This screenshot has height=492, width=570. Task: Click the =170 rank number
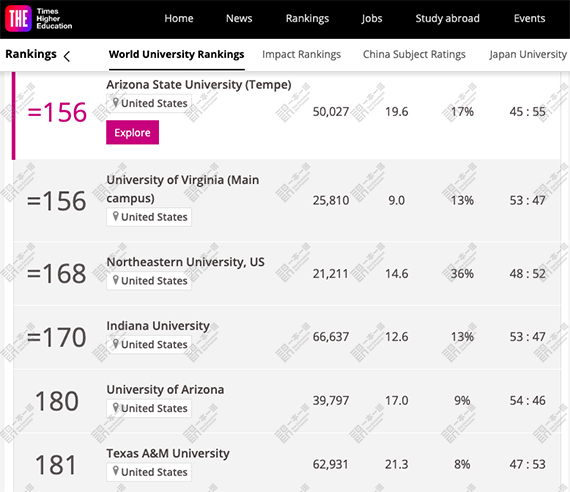(57, 337)
